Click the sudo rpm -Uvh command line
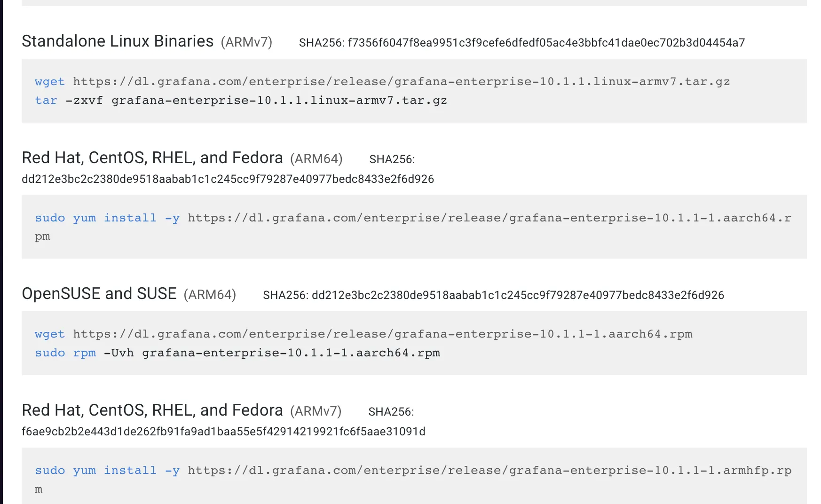821x504 pixels. point(237,353)
